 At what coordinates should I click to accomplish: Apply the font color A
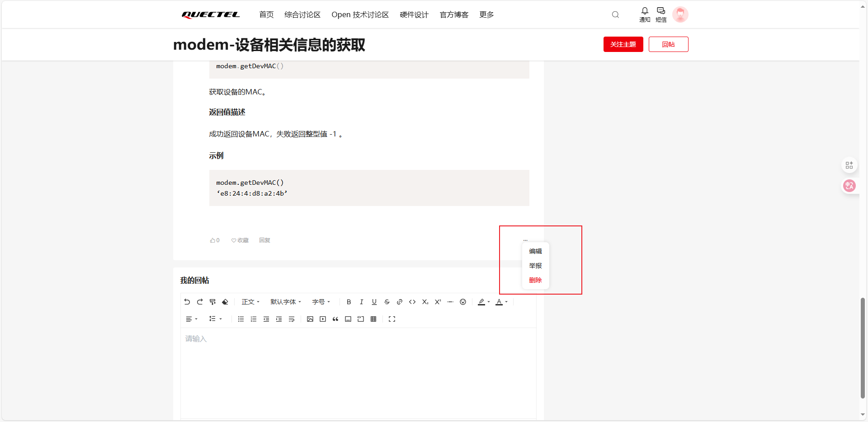(x=499, y=302)
